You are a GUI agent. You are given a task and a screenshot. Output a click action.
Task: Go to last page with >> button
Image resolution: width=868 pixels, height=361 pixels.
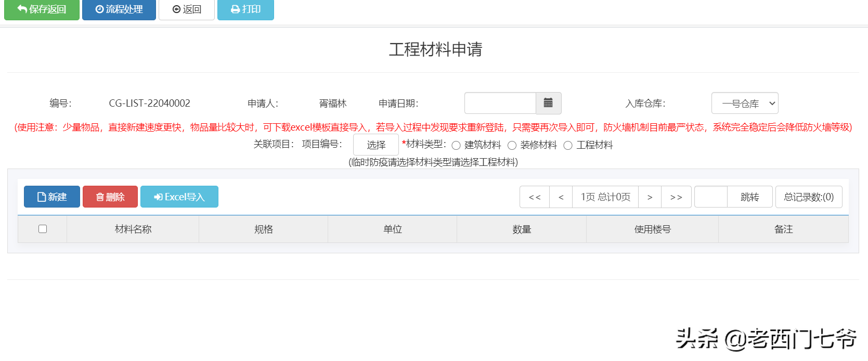[677, 197]
